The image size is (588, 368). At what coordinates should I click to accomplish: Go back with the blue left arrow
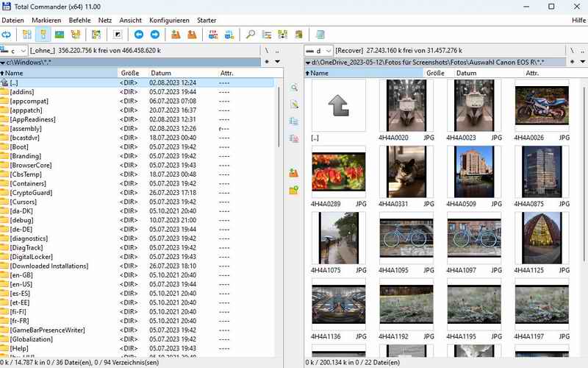pos(139,35)
